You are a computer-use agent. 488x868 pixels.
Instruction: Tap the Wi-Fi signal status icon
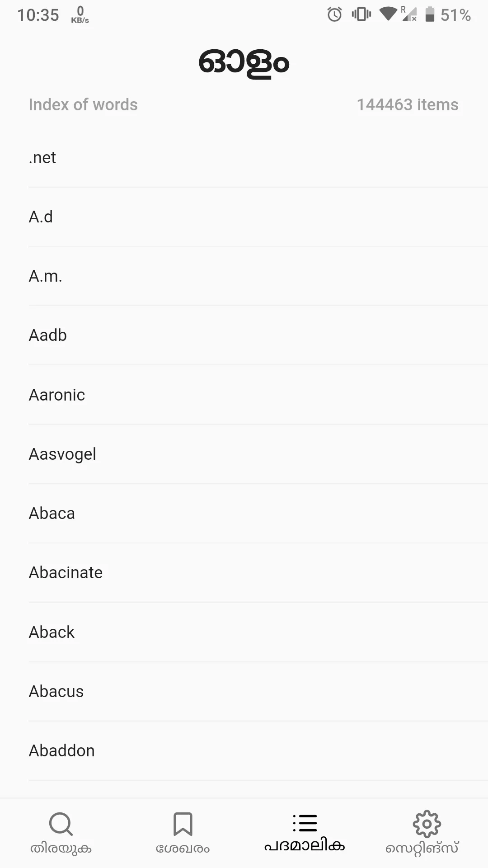point(388,14)
